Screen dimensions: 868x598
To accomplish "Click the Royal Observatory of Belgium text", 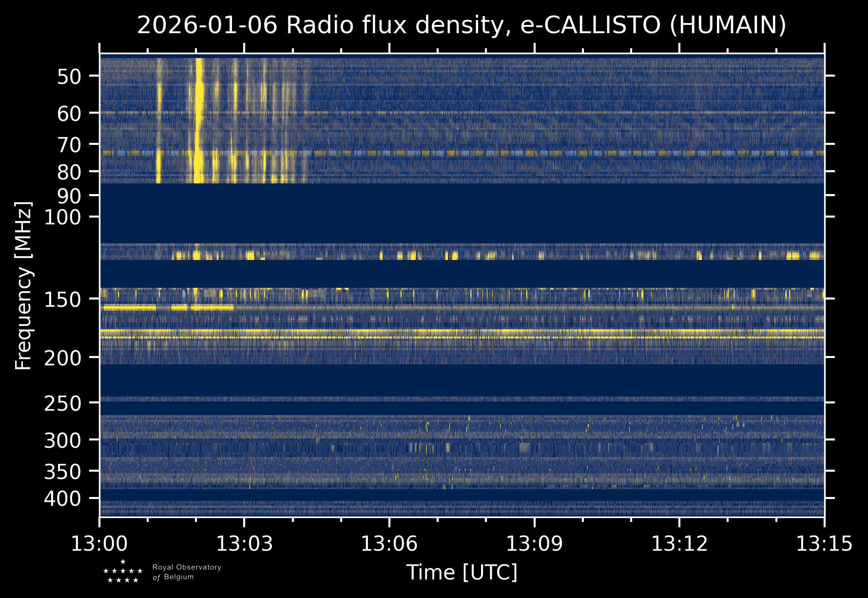I will pos(187,572).
